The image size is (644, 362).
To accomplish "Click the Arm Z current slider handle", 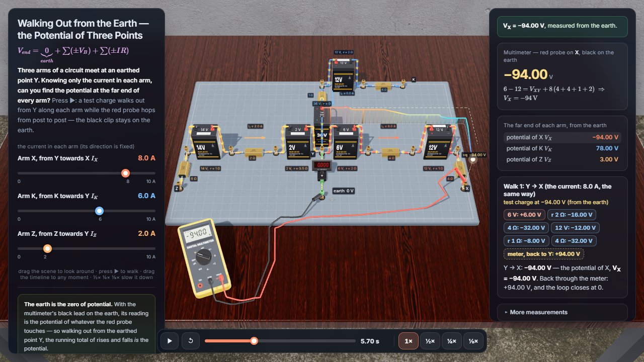I will (x=47, y=248).
